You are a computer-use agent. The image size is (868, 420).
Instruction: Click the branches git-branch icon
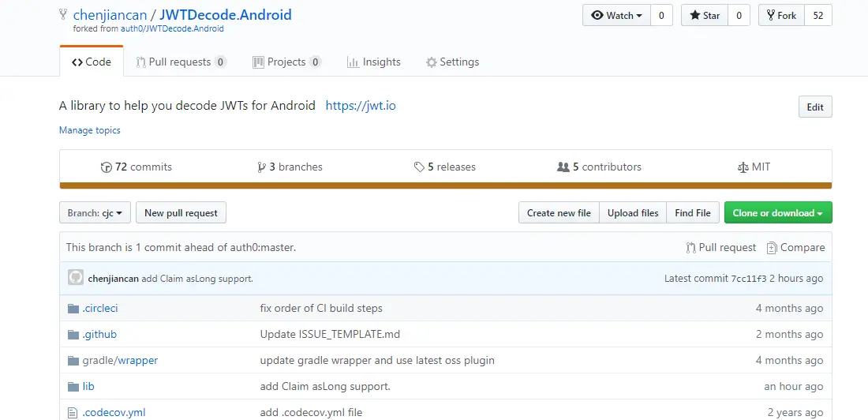[262, 167]
